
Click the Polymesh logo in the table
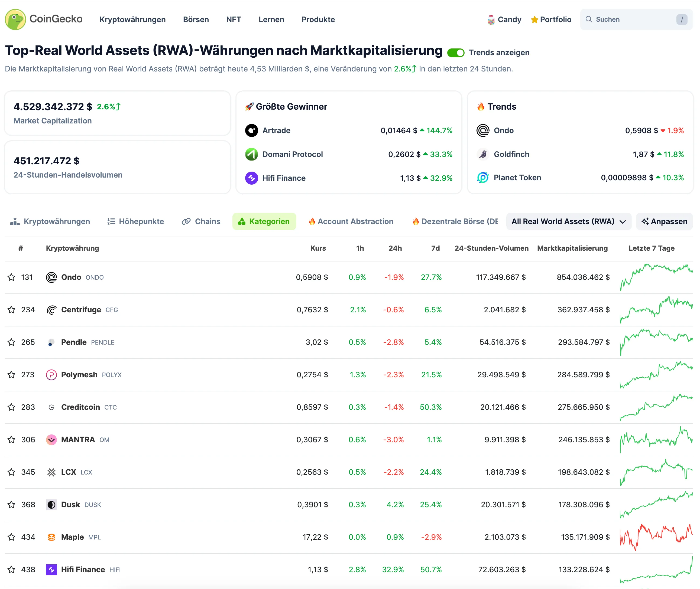click(51, 375)
